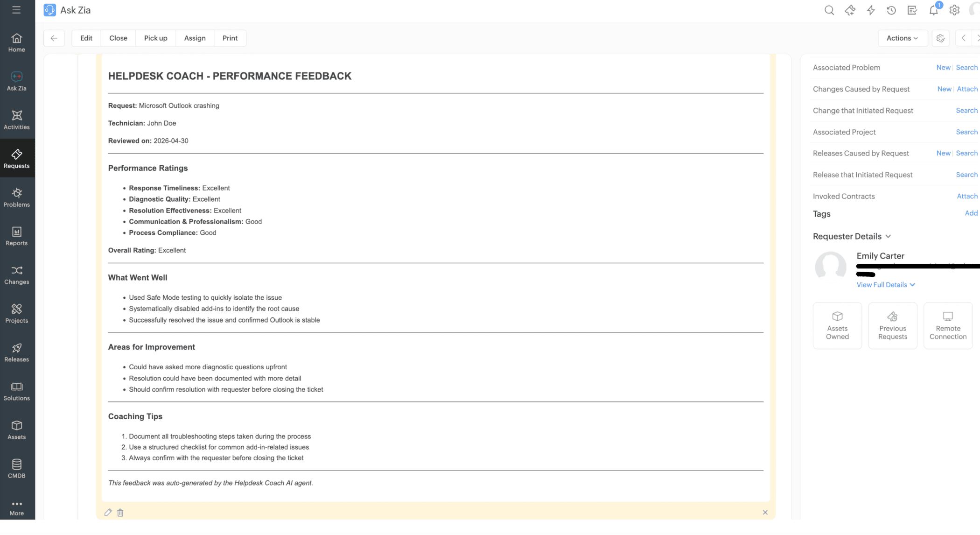Click Attach for Invoked Contracts
Viewport: 980px width, 535px height.
967,197
